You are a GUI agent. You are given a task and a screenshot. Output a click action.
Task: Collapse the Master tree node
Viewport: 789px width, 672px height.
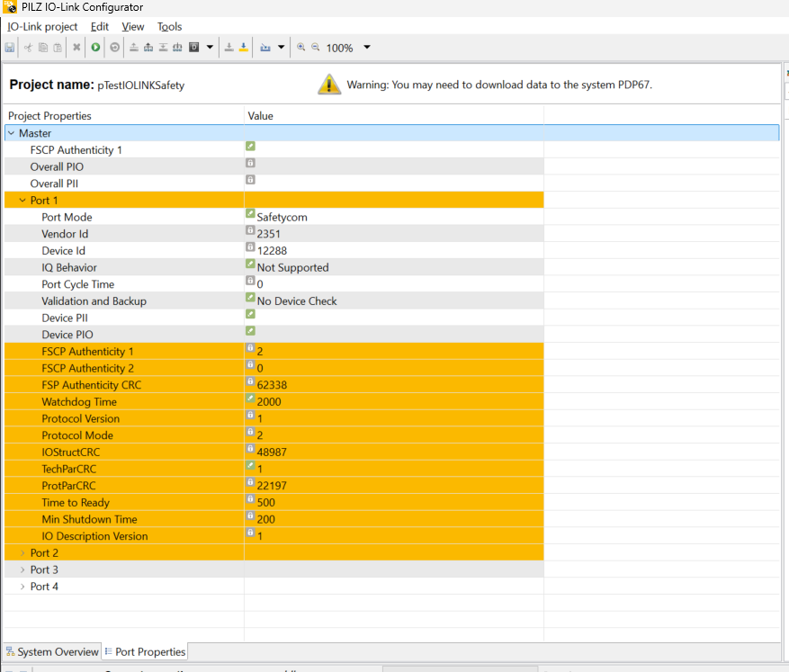point(11,133)
